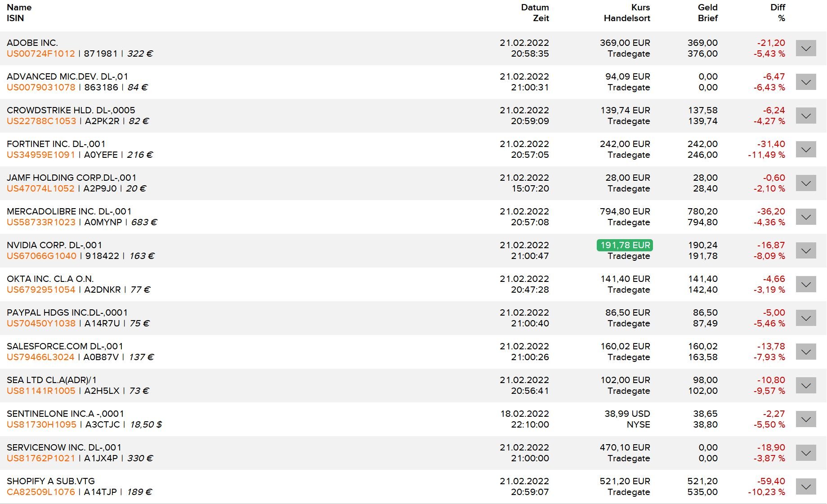Open the PAYPAL row expander arrow
Image resolution: width=827 pixels, height=504 pixels.
(x=805, y=318)
